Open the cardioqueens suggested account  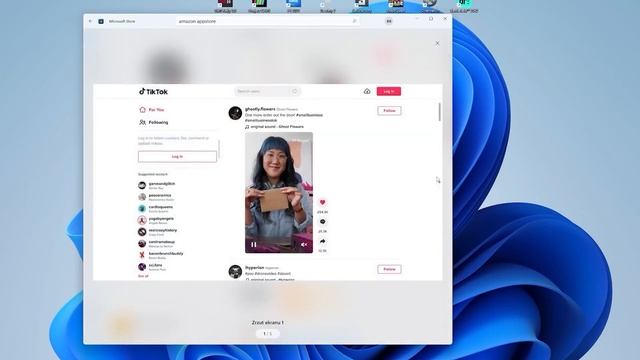pyautogui.click(x=156, y=209)
